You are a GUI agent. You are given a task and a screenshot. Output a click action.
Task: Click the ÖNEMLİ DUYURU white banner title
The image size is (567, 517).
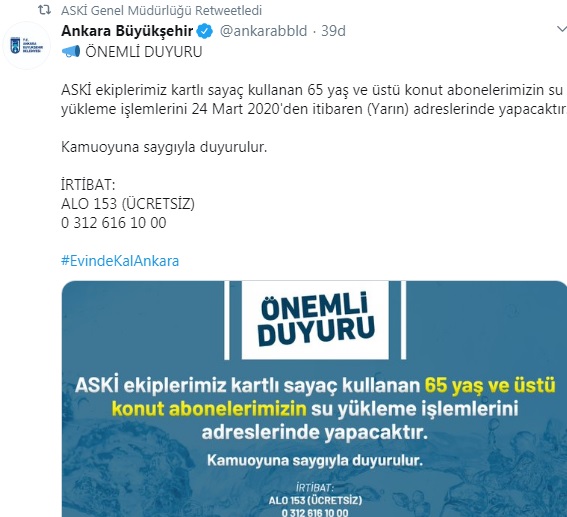315,320
